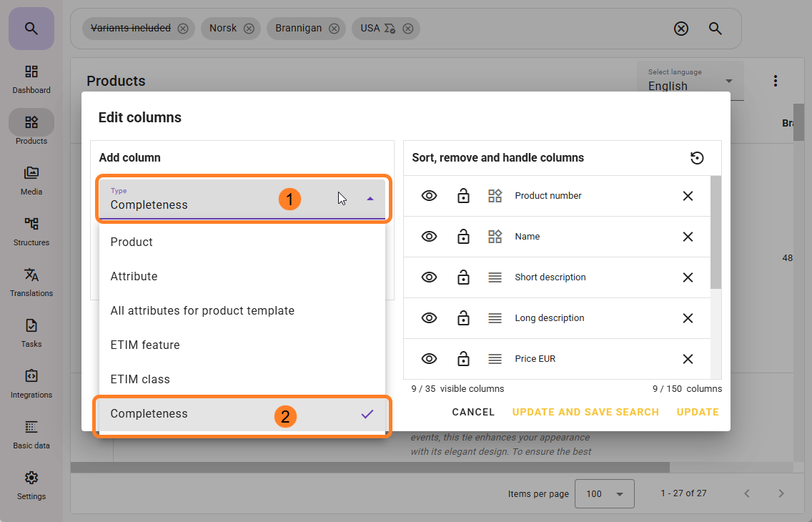812x522 pixels.
Task: Open Translations in the sidebar
Action: [31, 282]
